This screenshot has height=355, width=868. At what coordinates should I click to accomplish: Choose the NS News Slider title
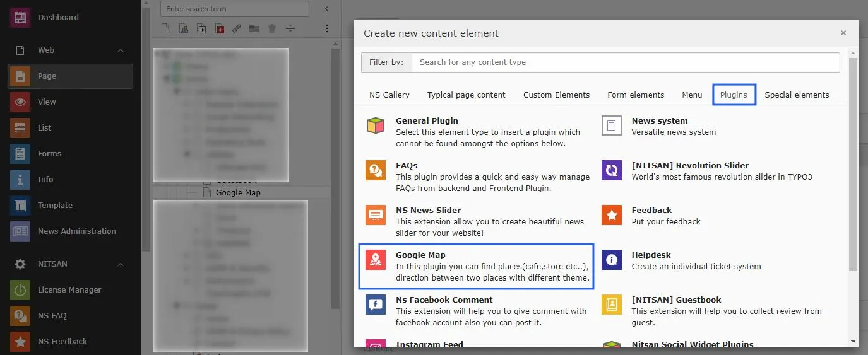[x=429, y=210]
